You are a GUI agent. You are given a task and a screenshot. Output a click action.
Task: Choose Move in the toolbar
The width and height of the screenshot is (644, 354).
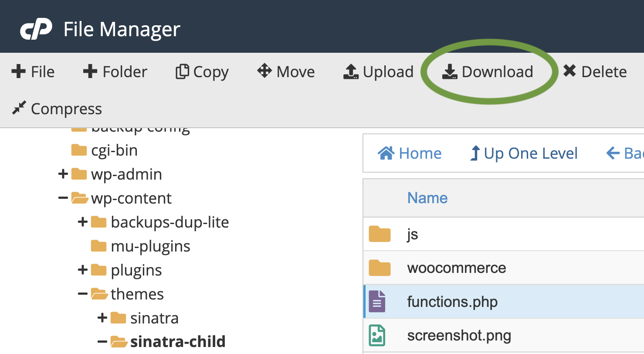pos(286,71)
